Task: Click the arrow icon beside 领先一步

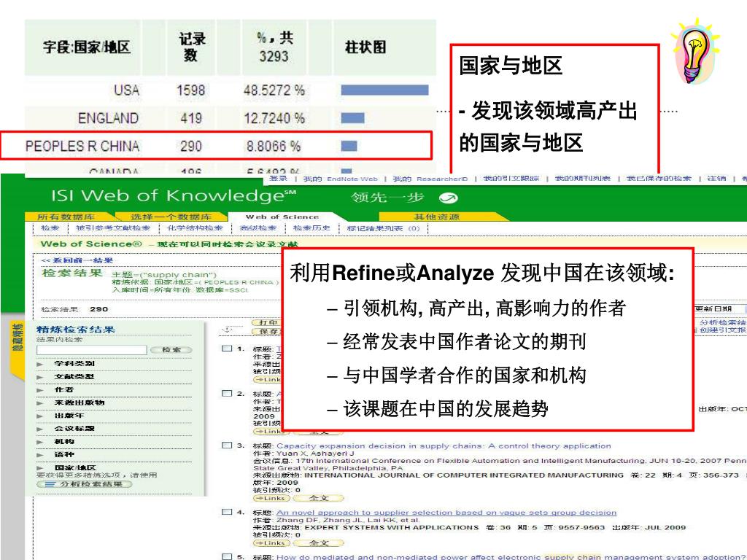Action: click(x=449, y=198)
